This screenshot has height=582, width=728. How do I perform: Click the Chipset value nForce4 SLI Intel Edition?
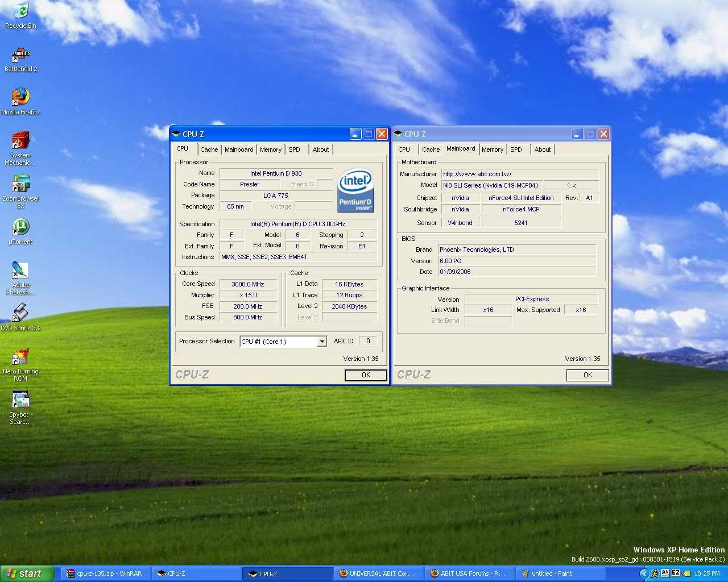521,198
